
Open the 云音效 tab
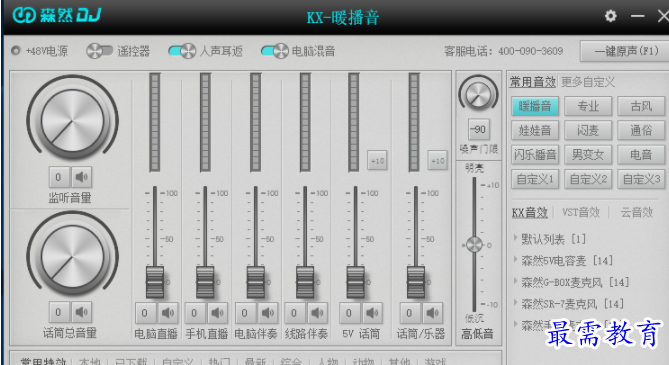(x=637, y=212)
